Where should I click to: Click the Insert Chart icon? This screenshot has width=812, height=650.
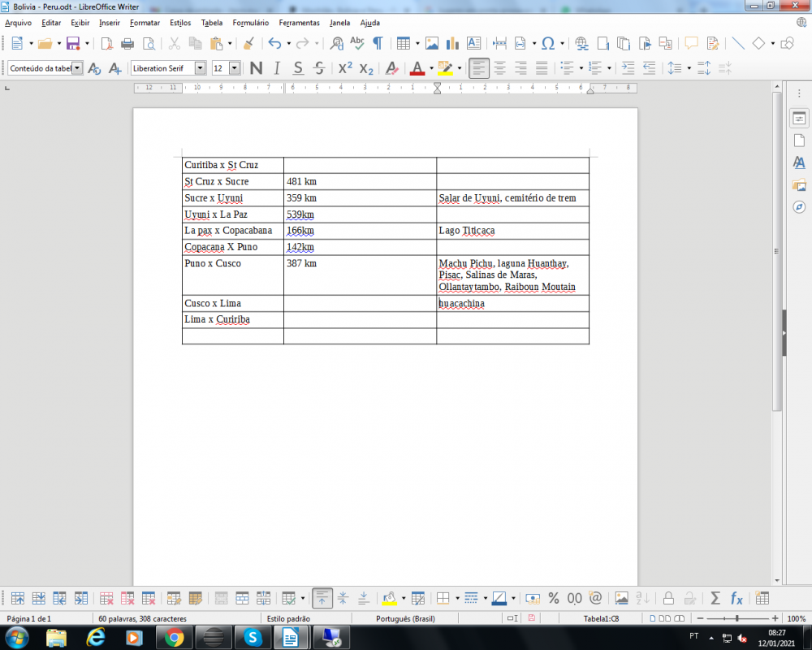tap(453, 44)
